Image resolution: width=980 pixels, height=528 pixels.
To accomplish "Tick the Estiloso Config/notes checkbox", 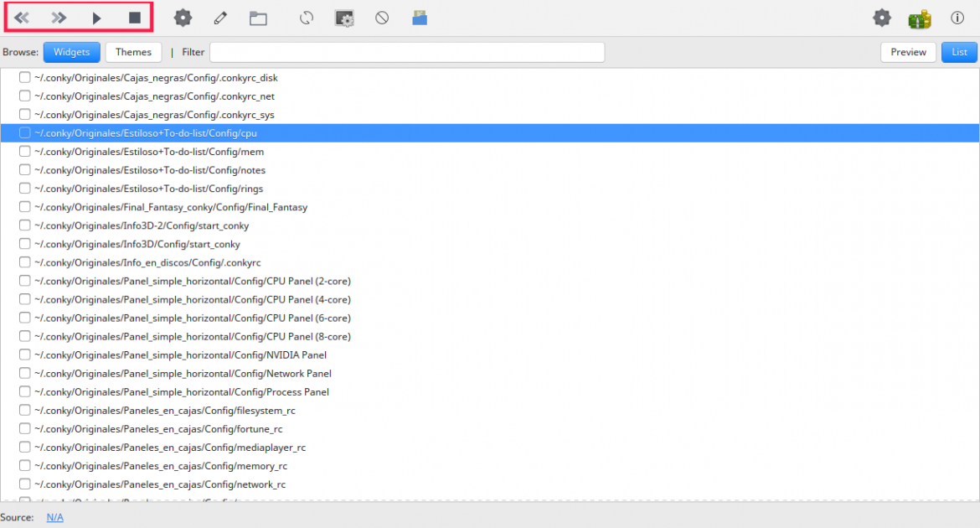I will click(24, 169).
